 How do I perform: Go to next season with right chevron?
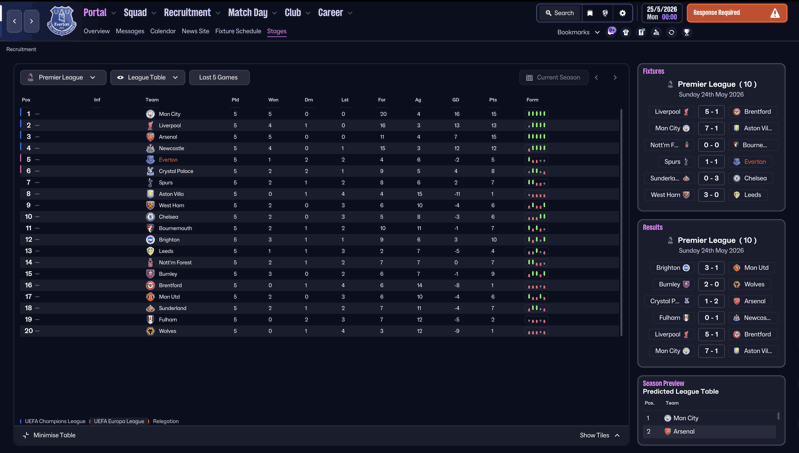(615, 77)
